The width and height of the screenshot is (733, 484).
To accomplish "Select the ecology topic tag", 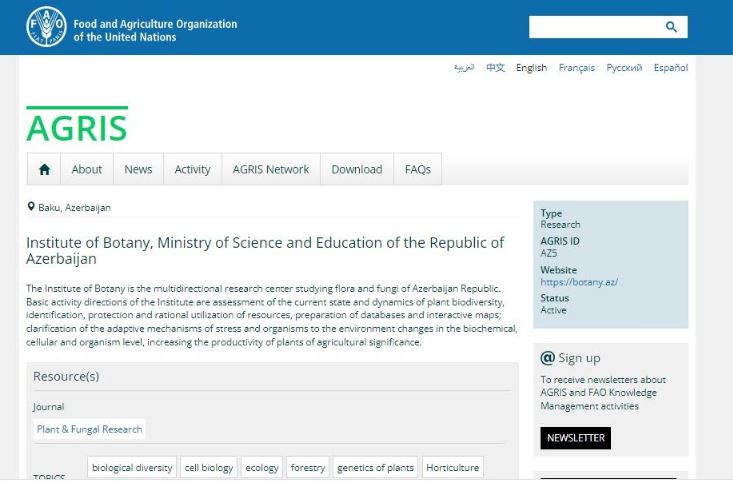I will (x=262, y=468).
